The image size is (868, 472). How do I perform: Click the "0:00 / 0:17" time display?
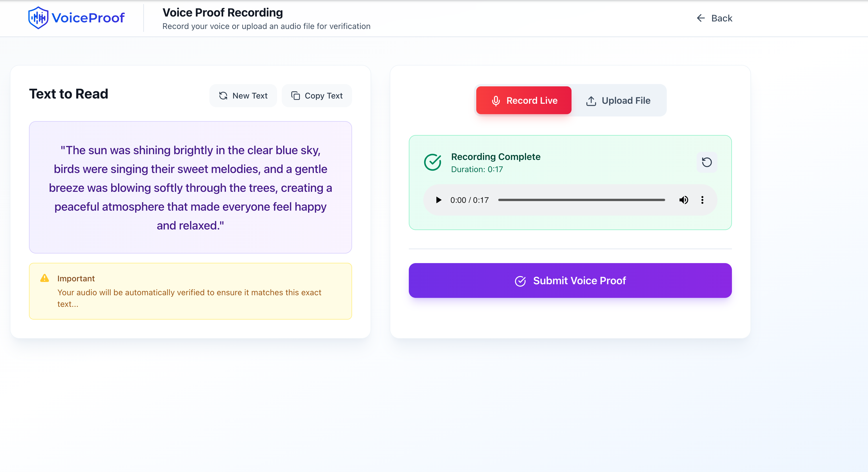(469, 200)
